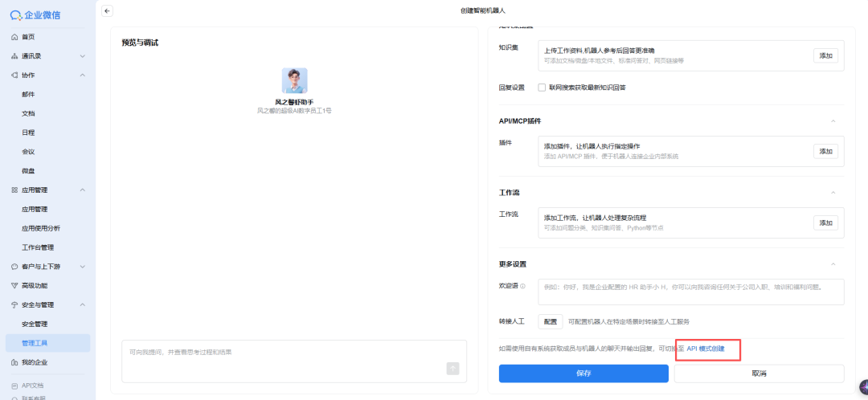Click the 我的企业 building icon

[14, 362]
